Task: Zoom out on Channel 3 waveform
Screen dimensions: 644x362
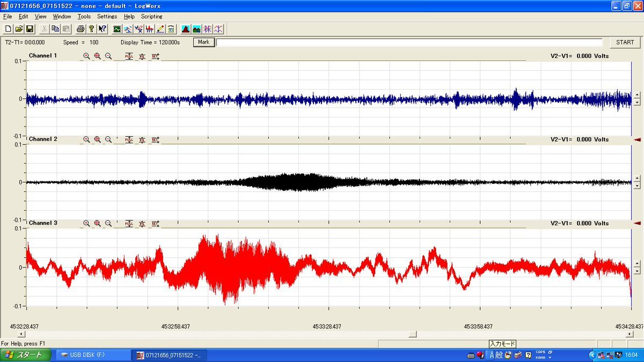Action: tap(108, 223)
